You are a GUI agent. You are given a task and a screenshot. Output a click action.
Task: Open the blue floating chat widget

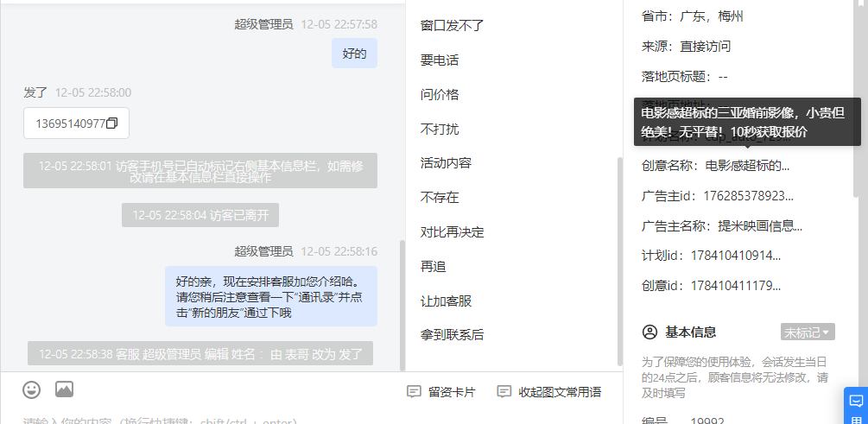point(856,405)
